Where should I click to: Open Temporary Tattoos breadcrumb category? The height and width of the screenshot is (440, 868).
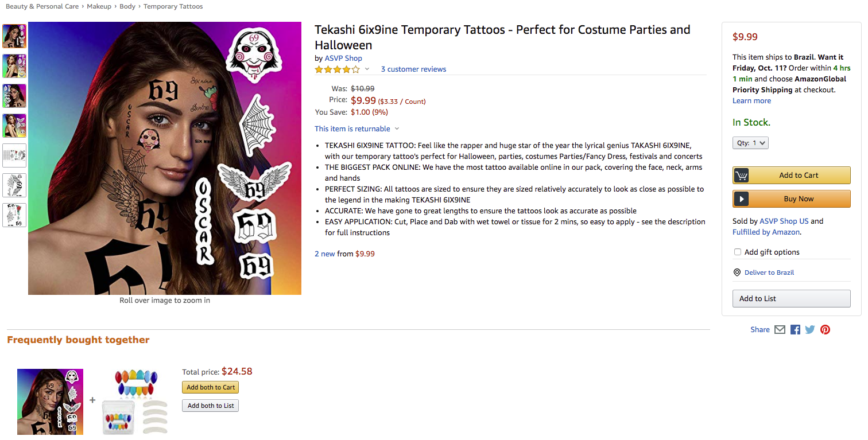[x=173, y=6]
